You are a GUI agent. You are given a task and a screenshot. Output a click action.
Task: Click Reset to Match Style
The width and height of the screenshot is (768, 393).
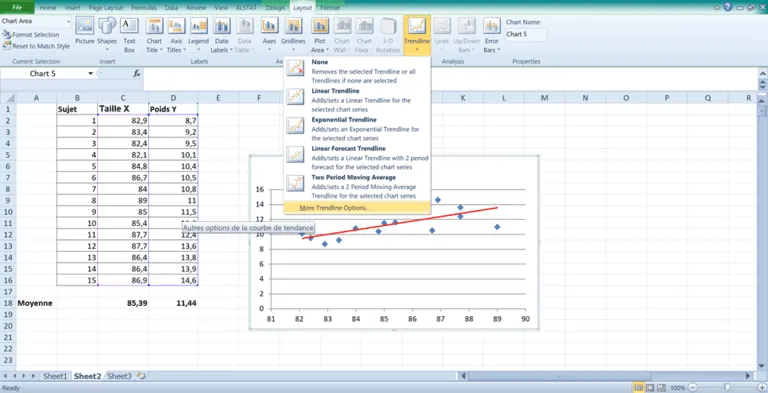point(36,46)
